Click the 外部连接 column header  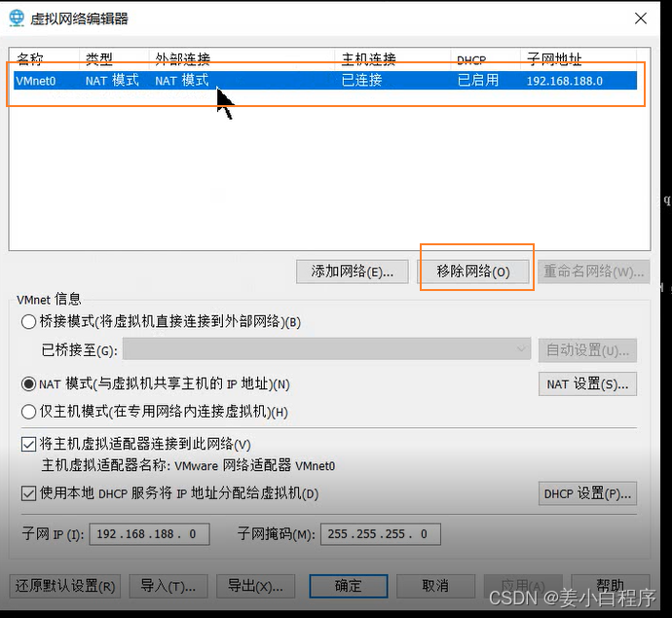182,59
